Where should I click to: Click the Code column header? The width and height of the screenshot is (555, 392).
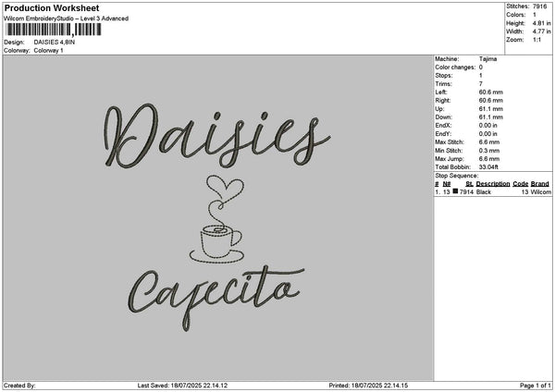click(x=520, y=184)
